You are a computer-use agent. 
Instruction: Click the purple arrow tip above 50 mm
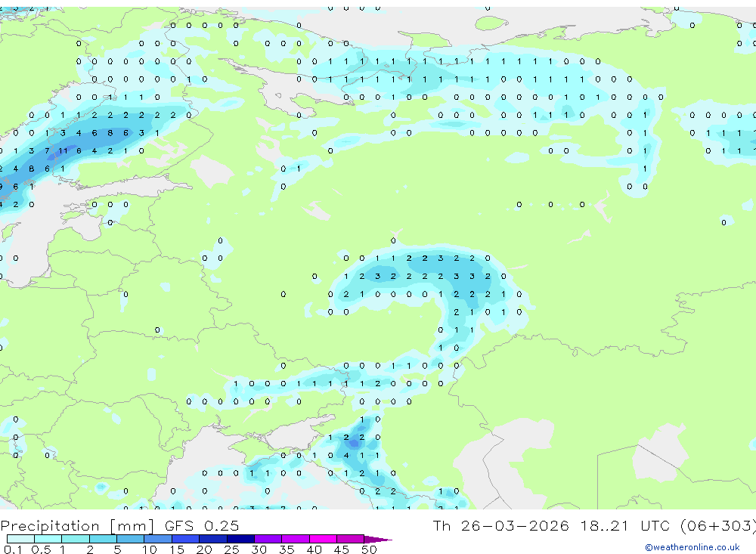click(x=378, y=539)
